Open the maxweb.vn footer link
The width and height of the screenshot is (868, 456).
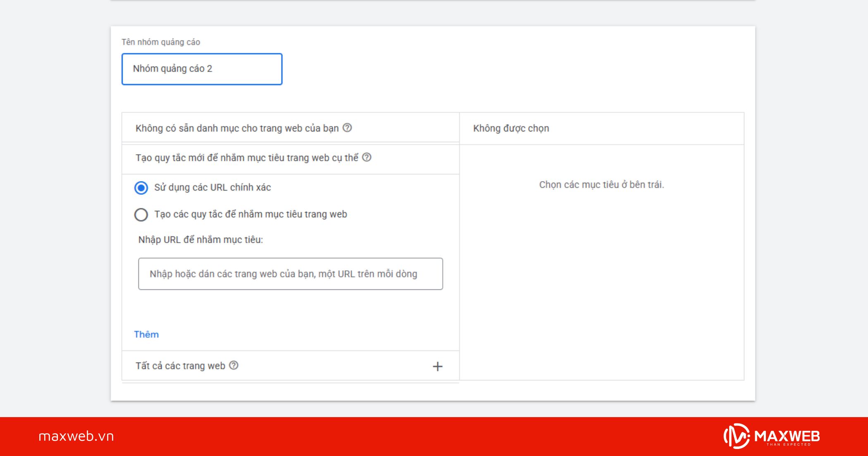(x=76, y=436)
